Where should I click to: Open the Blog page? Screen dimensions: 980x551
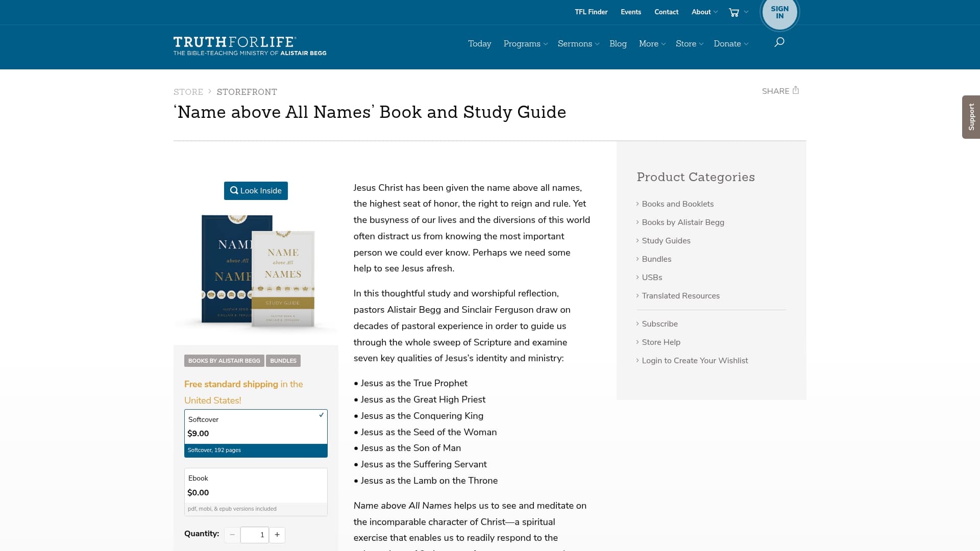[618, 44]
